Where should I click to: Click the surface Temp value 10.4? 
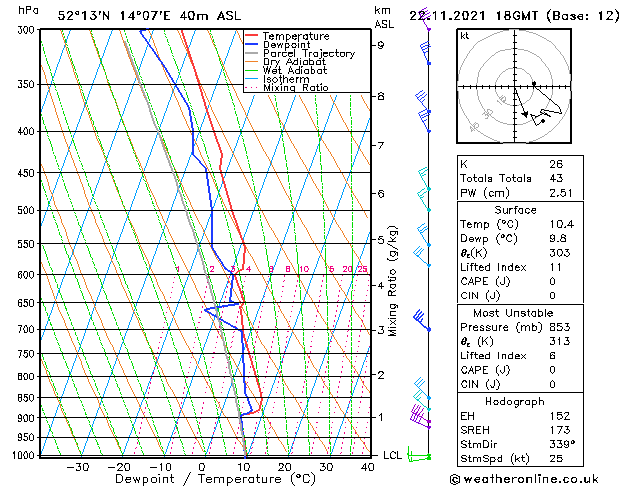pos(562,224)
